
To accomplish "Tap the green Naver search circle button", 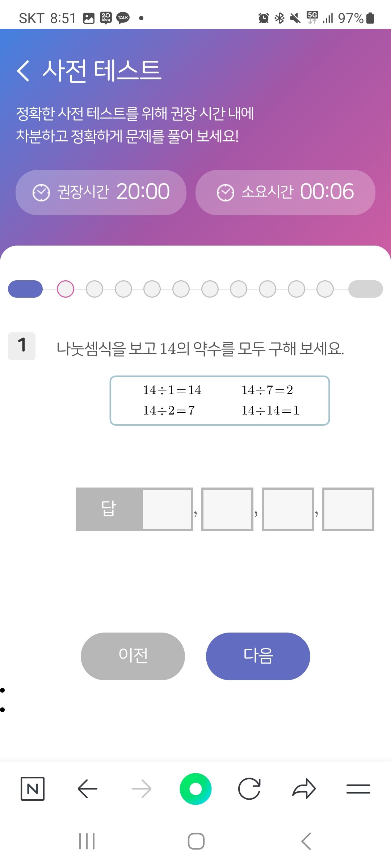I will [195, 789].
